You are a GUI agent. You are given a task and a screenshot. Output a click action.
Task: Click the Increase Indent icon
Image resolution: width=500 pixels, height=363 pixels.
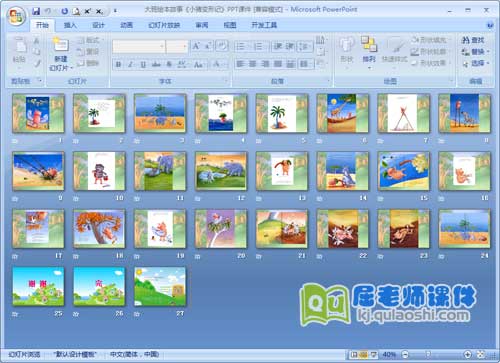290,46
